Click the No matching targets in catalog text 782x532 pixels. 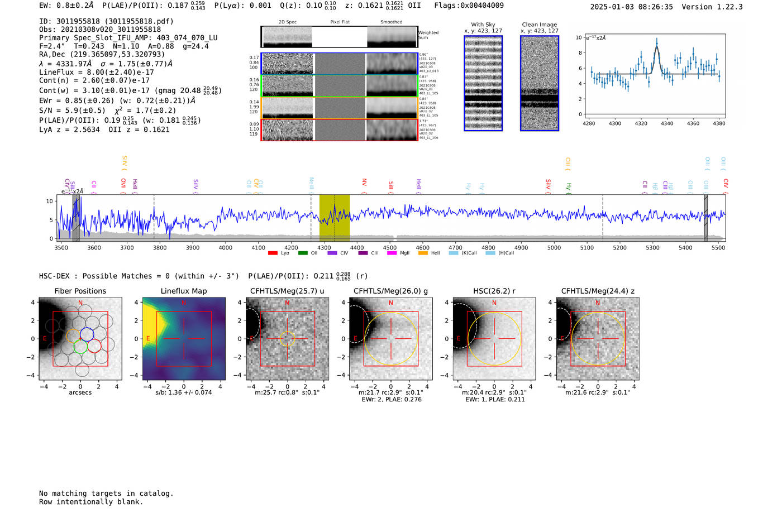pos(106,493)
